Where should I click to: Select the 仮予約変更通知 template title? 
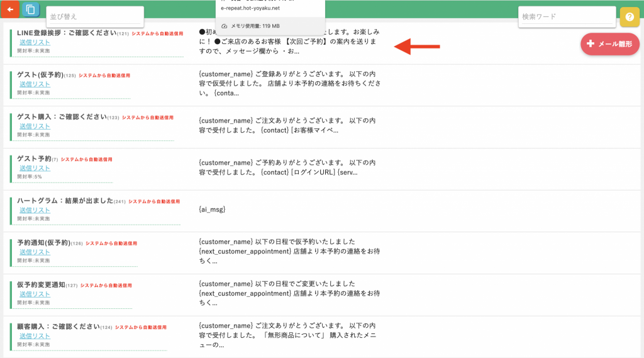41,285
